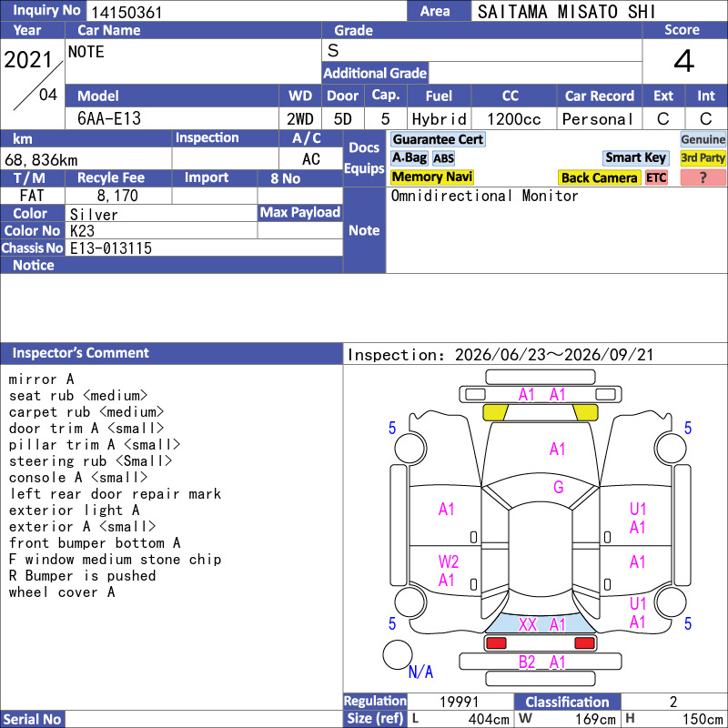This screenshot has width=728, height=728.
Task: Click the year 2021 value
Action: coord(28,59)
